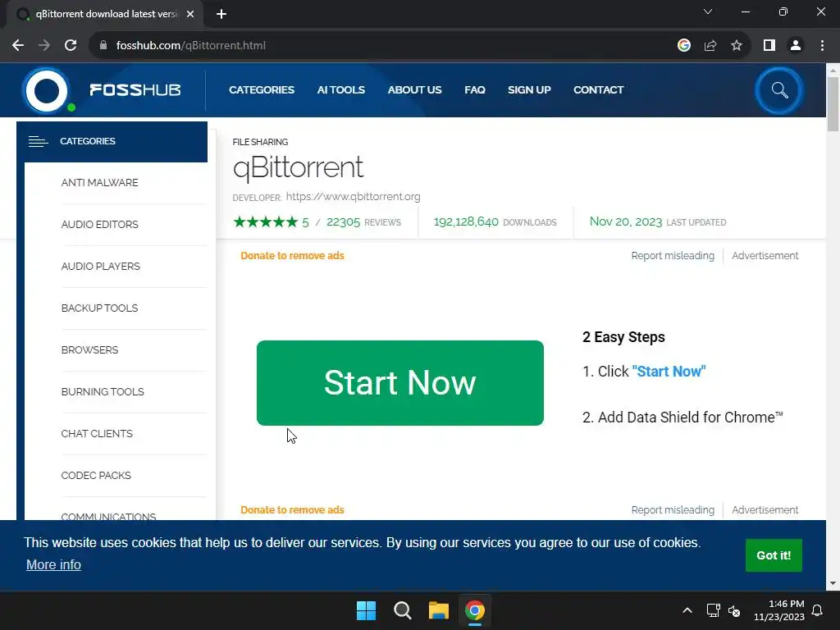
Task: Click the lower Report misleading link
Action: coord(673,510)
